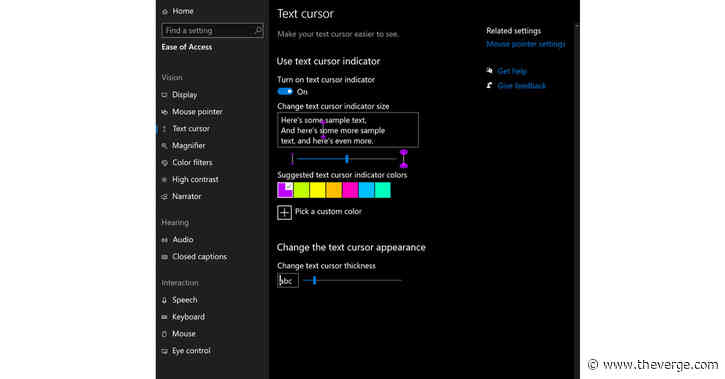This screenshot has width=725, height=379.
Task: Click the Color filters icon
Action: point(165,163)
